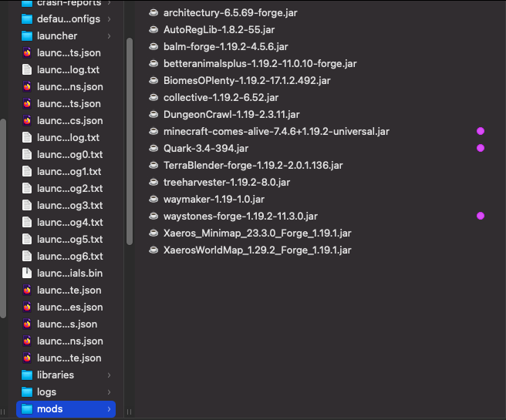Open the logs folder via its chevron

pyautogui.click(x=109, y=392)
